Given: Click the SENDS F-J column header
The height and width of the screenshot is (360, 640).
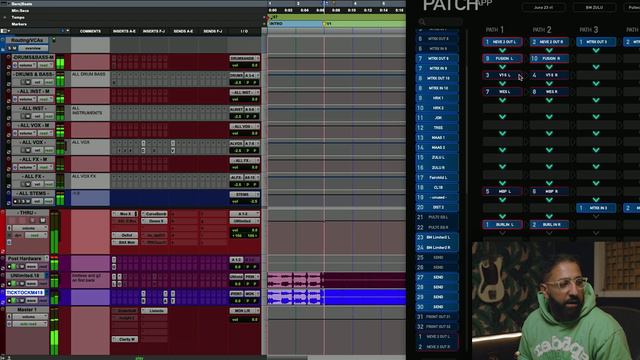Looking at the screenshot, I should [213, 31].
